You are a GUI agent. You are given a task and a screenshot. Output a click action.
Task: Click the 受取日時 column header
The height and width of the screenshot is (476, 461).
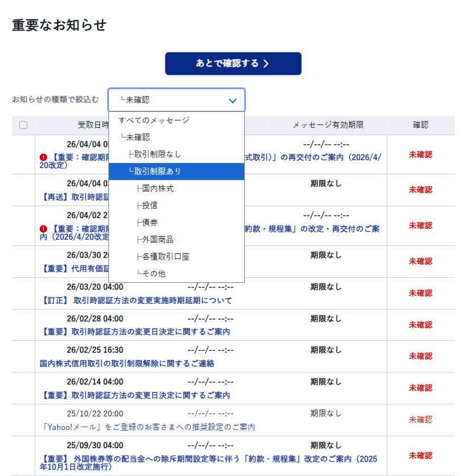(x=93, y=125)
